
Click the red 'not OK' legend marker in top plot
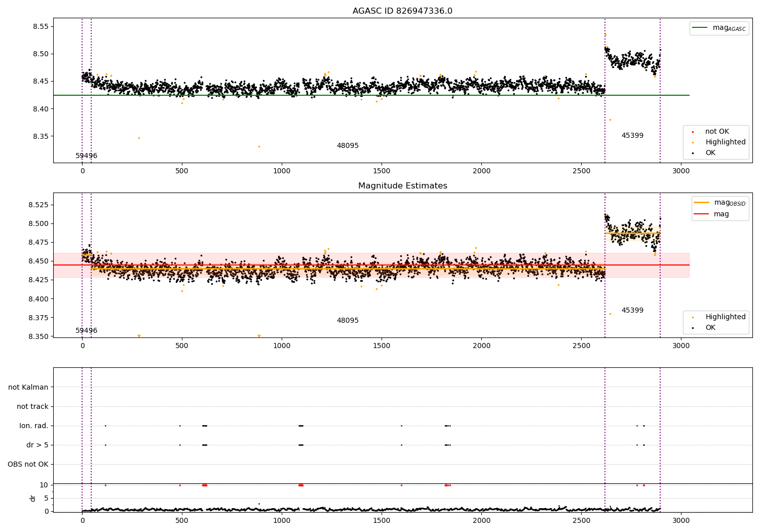tap(693, 132)
